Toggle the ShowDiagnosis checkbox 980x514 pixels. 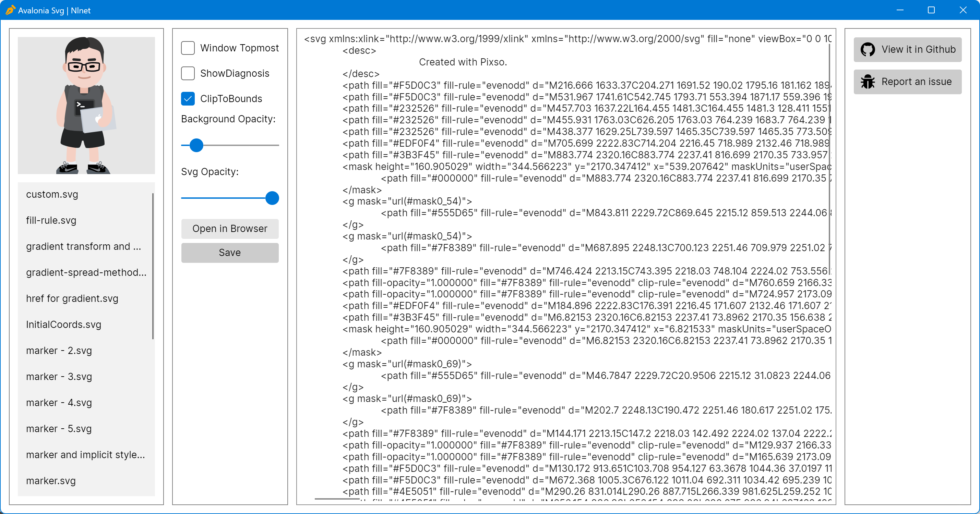point(188,73)
